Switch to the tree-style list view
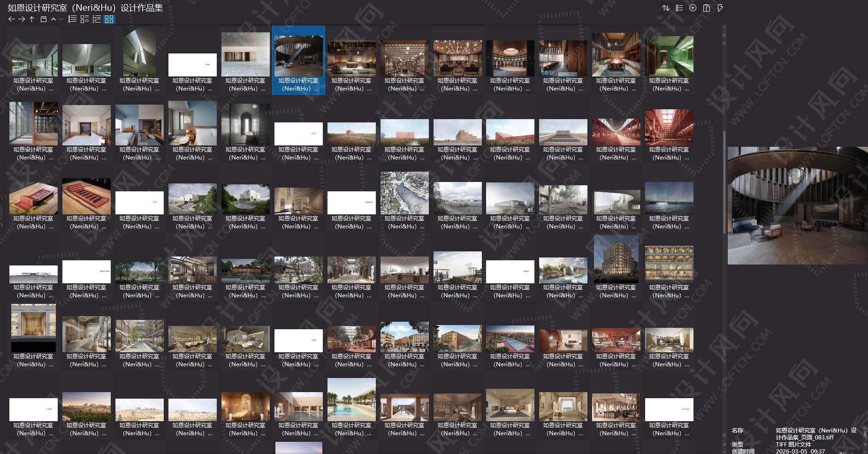The image size is (868, 454). [97, 19]
